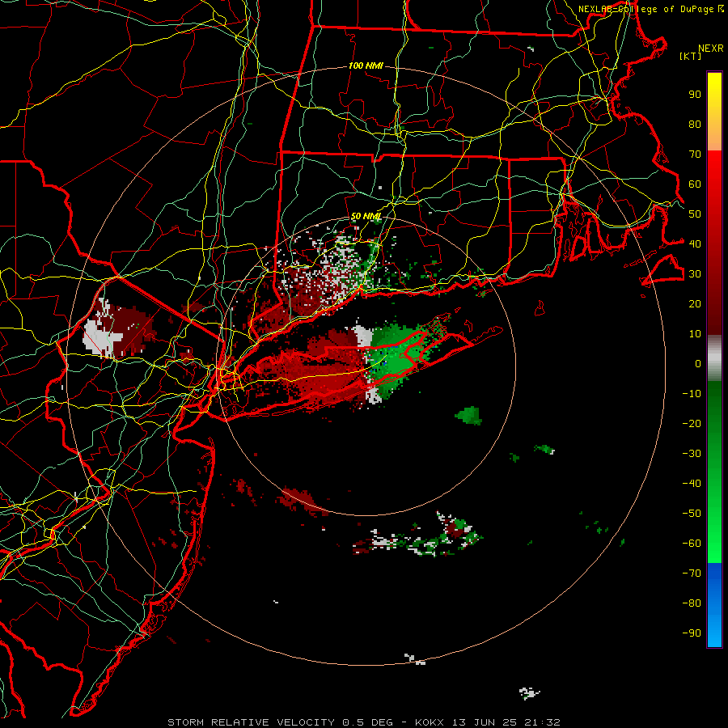Click the bright green color bar segment near -50
This screenshot has width=728, height=728.
(714, 515)
